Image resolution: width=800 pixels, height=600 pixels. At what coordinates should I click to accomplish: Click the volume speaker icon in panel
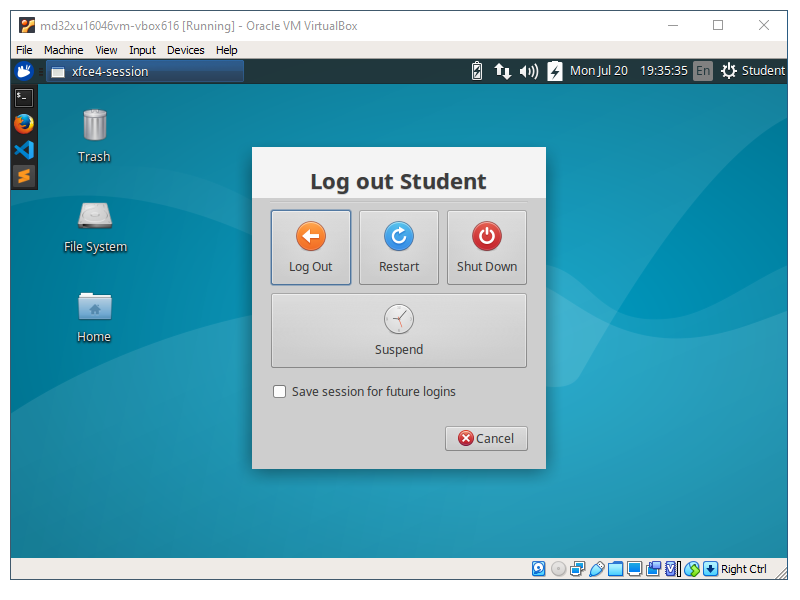pos(529,71)
